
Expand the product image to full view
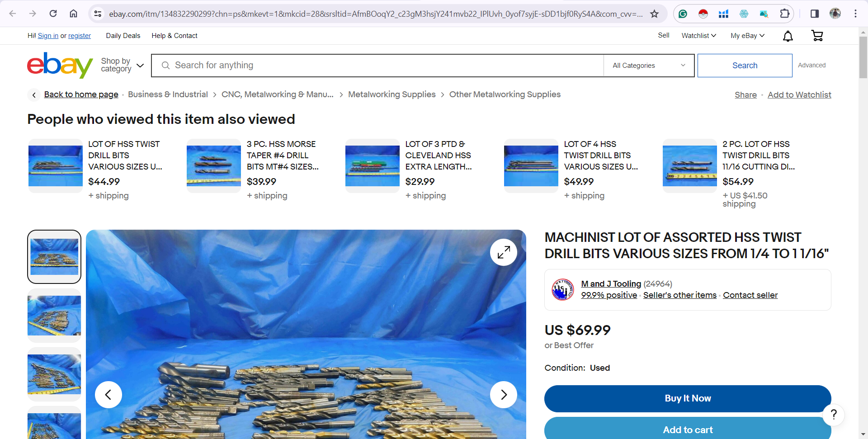pyautogui.click(x=504, y=252)
